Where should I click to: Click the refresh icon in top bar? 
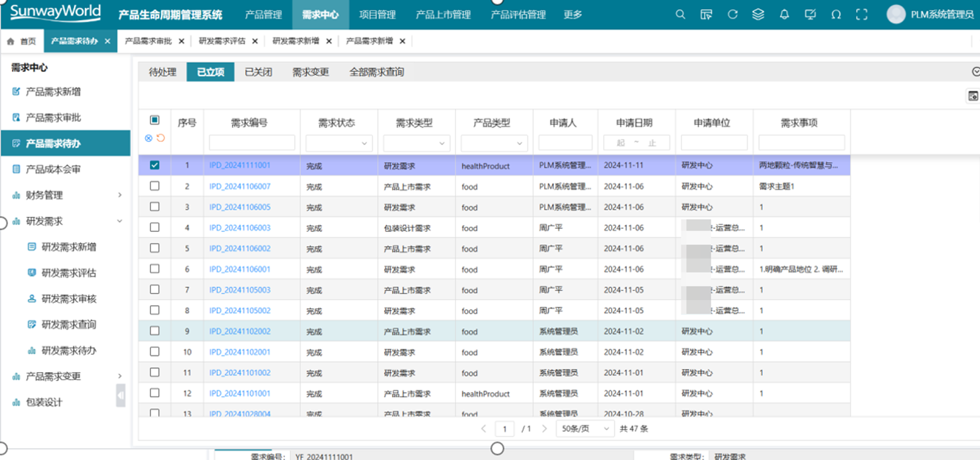coord(732,15)
